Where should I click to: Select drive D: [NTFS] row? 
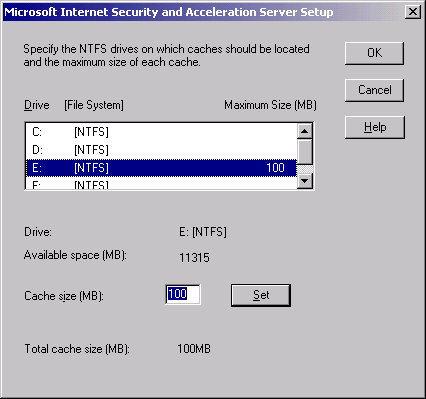tap(161, 150)
